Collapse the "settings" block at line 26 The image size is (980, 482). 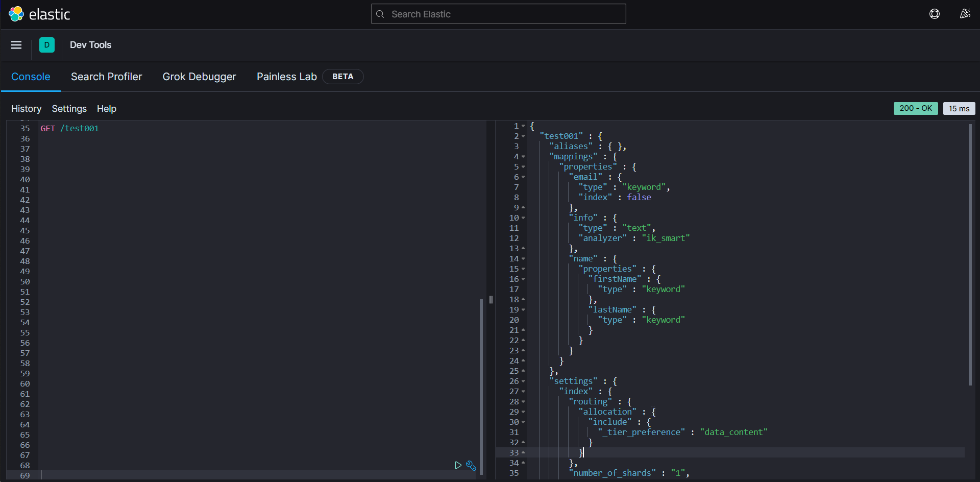coord(523,381)
